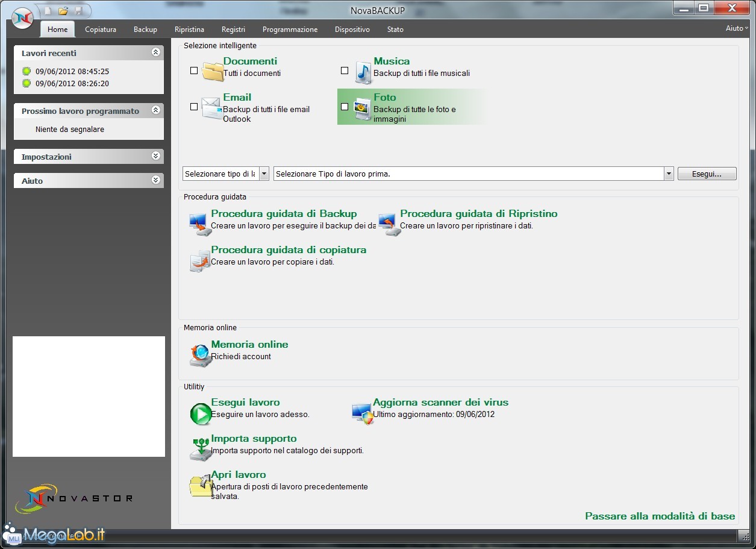This screenshot has width=756, height=549.
Task: Click the open folder icon in quick toolbar
Action: tap(63, 11)
